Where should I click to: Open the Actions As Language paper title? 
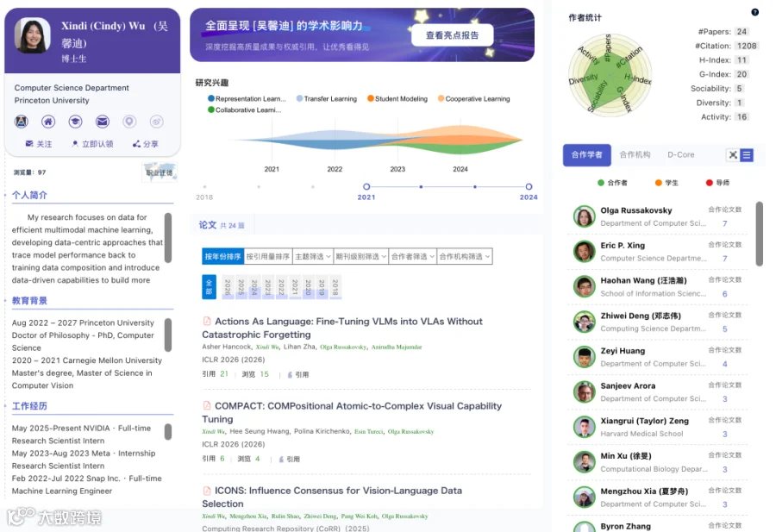pos(342,328)
